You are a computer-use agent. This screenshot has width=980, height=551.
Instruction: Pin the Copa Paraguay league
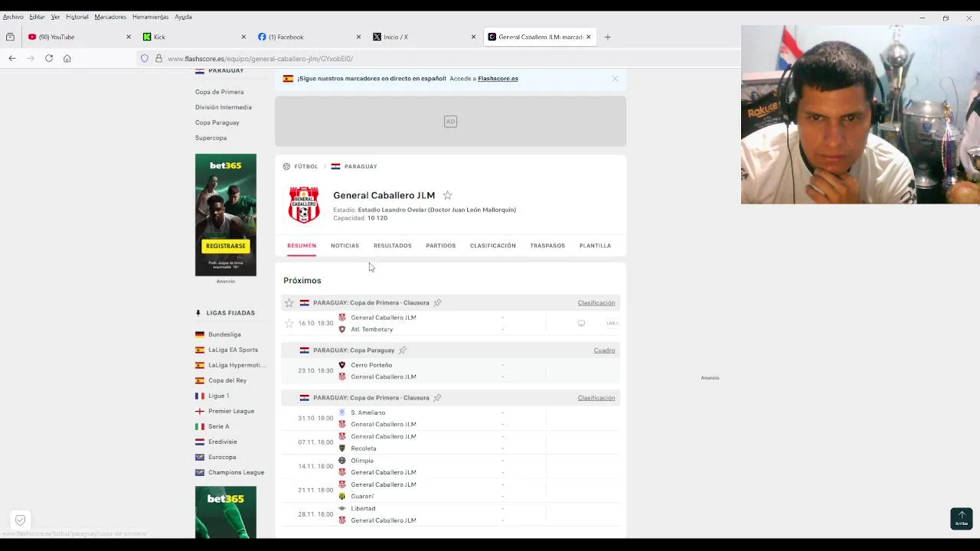pyautogui.click(x=403, y=350)
